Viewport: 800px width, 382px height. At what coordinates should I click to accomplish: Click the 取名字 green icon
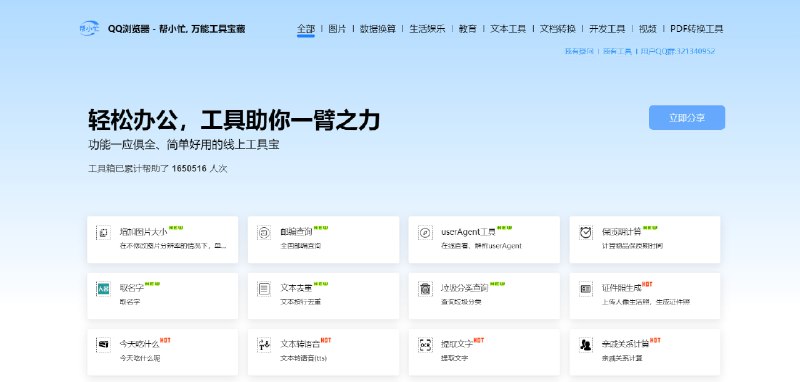104,289
